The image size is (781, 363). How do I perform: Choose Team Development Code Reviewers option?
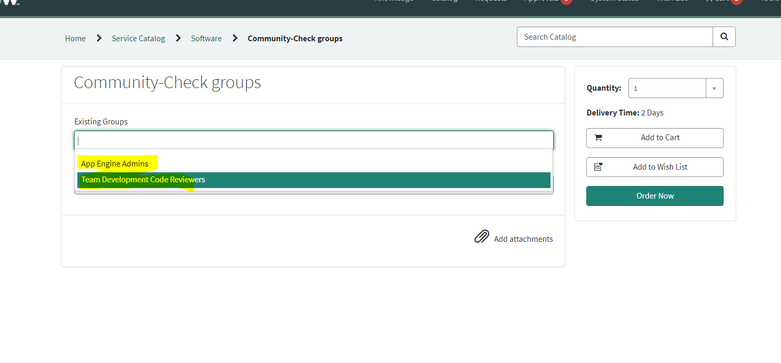click(314, 180)
